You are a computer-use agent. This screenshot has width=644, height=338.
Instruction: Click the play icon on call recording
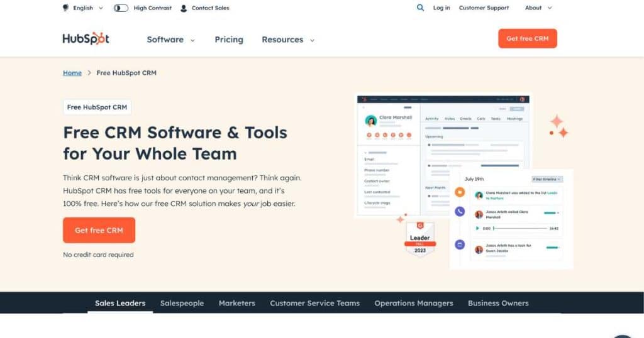coord(477,228)
